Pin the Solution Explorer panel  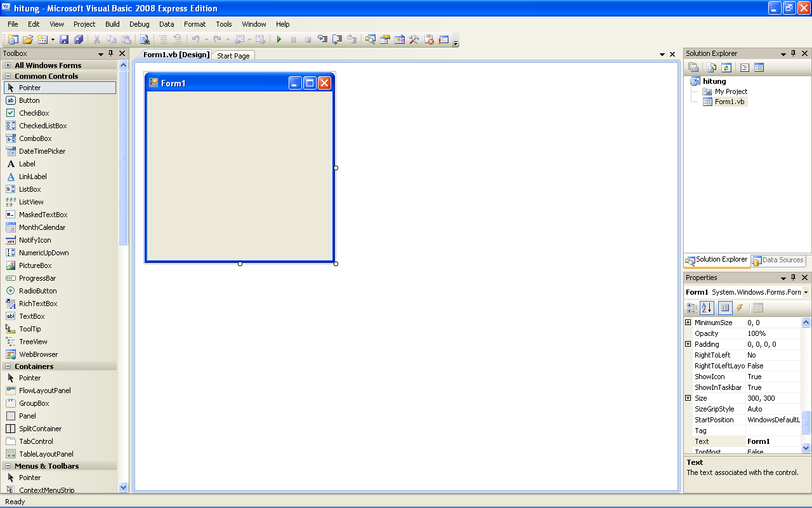(792, 53)
